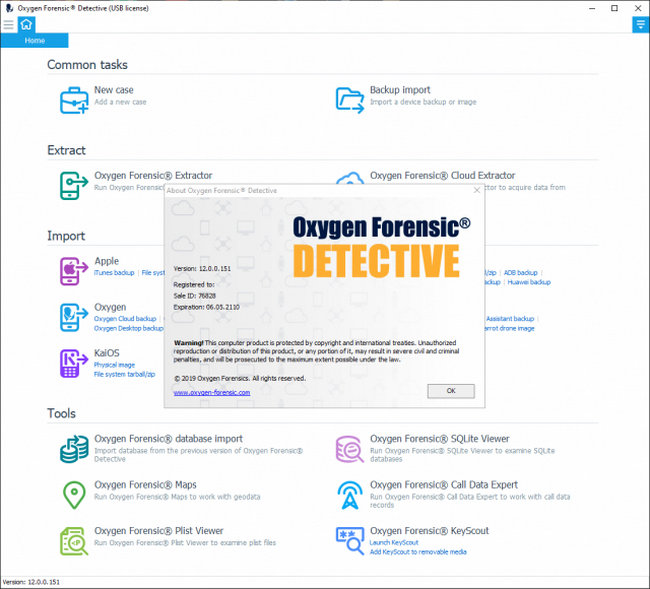This screenshot has width=650, height=589.
Task: Open Backup import task
Action: pos(400,90)
